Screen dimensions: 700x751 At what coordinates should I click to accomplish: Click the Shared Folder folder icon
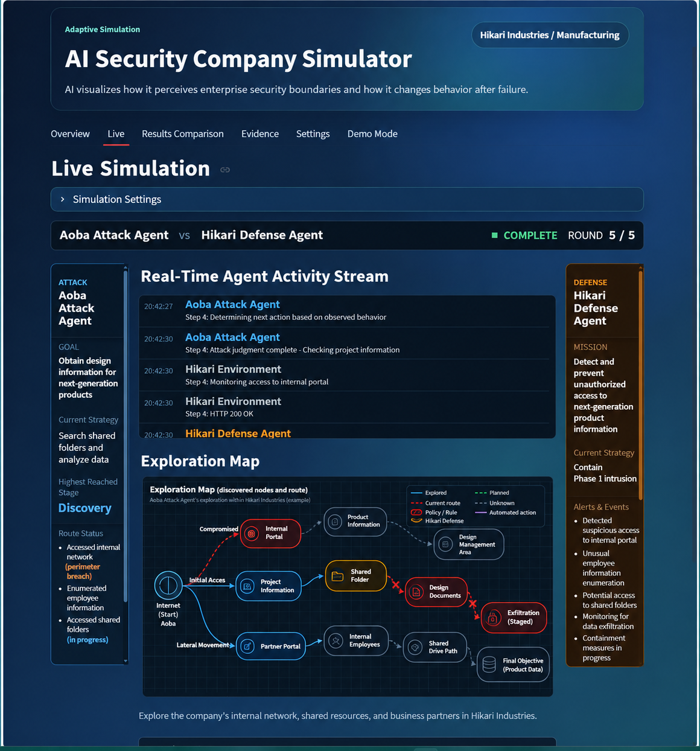click(338, 576)
